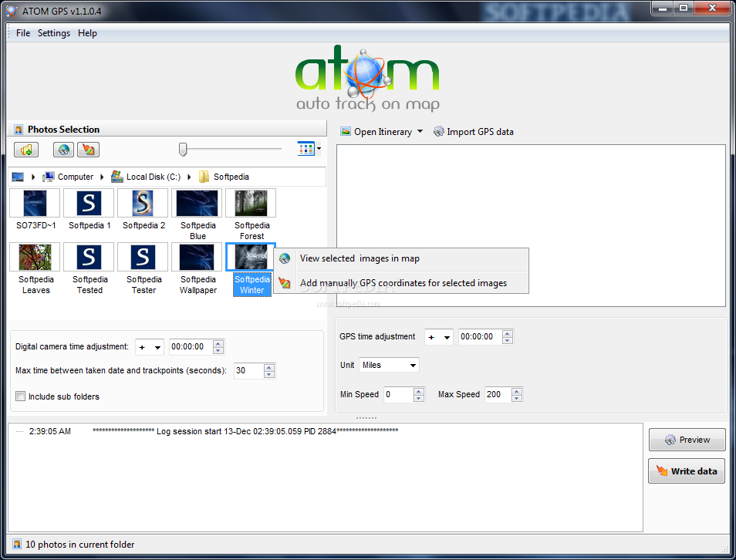Click Open Itinerary button

pos(376,132)
